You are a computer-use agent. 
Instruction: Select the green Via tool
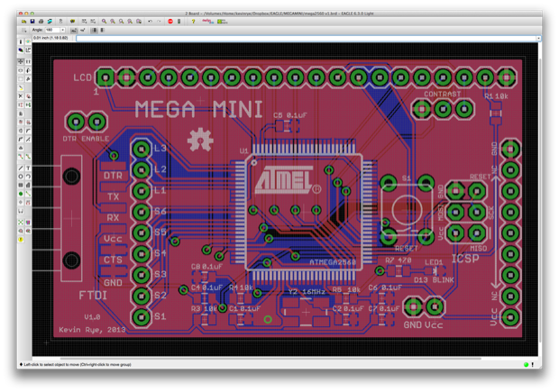(x=21, y=194)
